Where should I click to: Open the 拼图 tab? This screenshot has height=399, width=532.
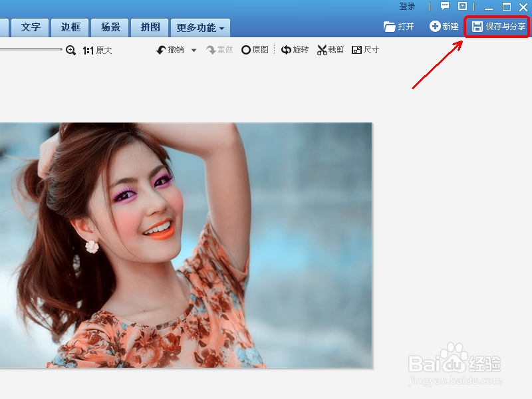coord(150,27)
